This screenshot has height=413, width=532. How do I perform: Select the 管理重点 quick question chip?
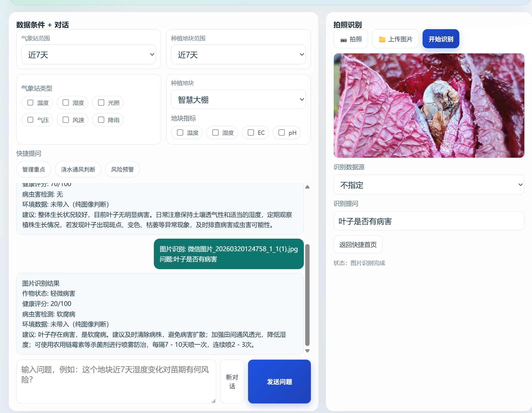tap(34, 169)
